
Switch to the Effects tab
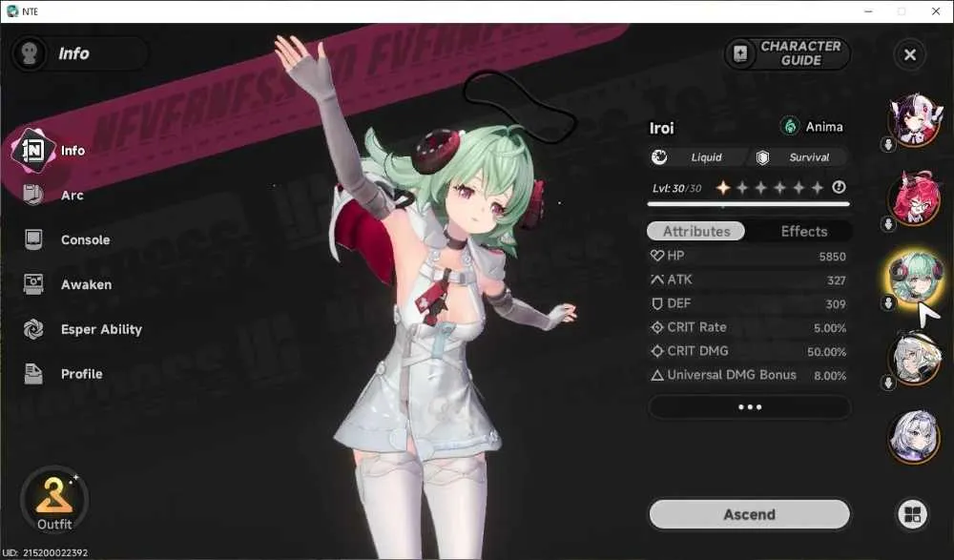tap(803, 231)
